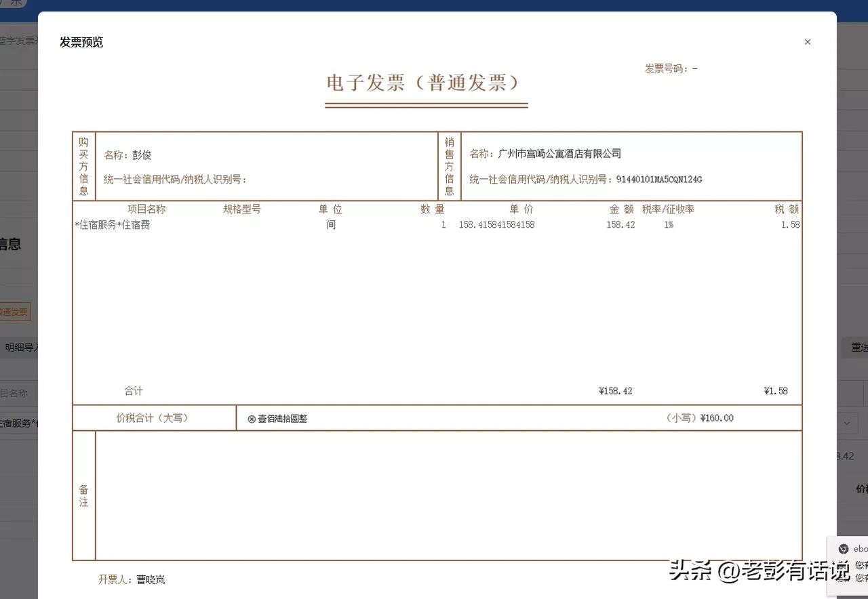Click the unit value 间
The image size is (868, 599).
click(x=331, y=225)
